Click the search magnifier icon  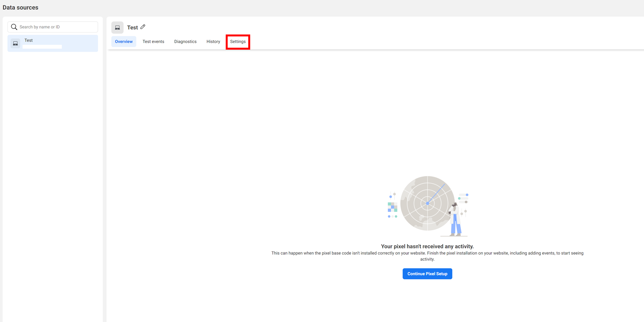14,27
